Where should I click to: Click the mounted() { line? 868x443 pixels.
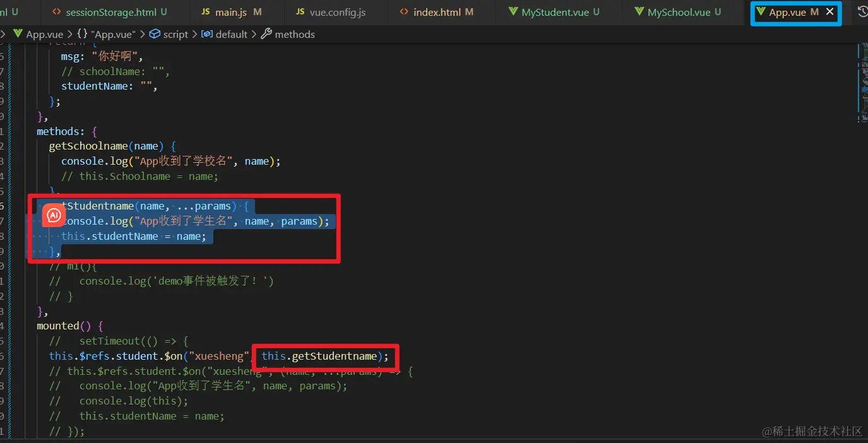tap(69, 326)
